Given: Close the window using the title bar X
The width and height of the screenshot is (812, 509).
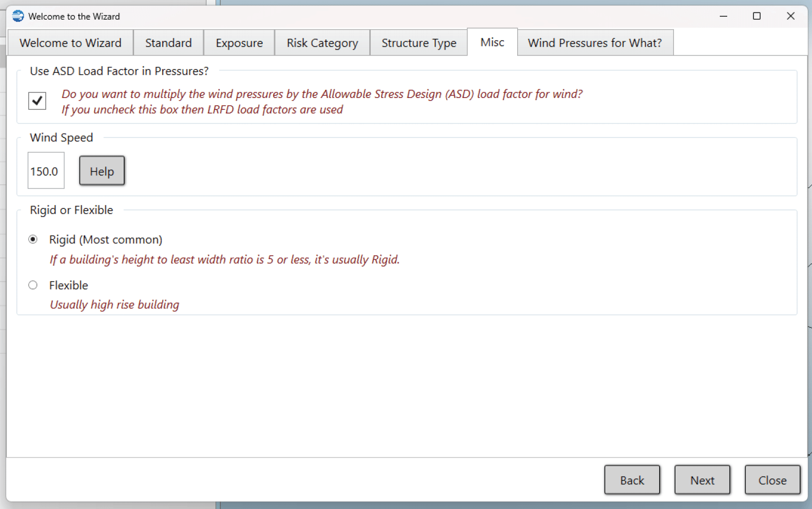Looking at the screenshot, I should (x=790, y=16).
